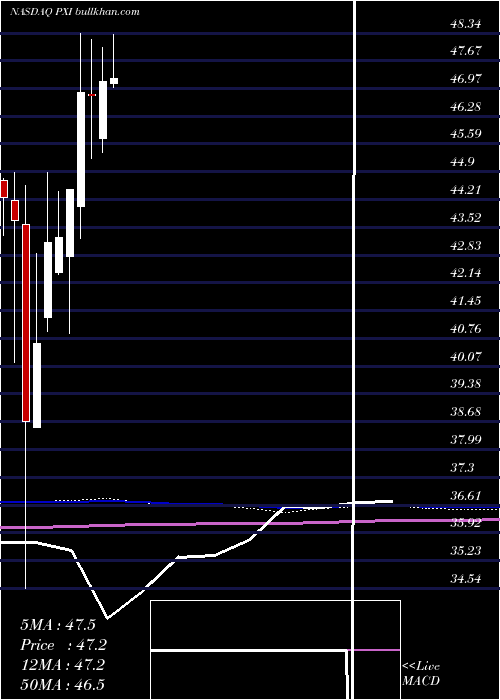Click the 35.23 price axis label
The height and width of the screenshot is (700, 500).
pyautogui.click(x=466, y=551)
